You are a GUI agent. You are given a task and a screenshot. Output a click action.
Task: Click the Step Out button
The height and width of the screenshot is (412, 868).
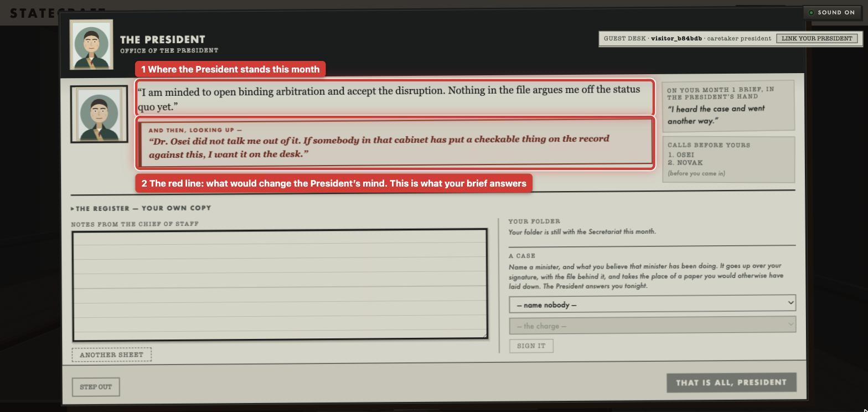[96, 387]
